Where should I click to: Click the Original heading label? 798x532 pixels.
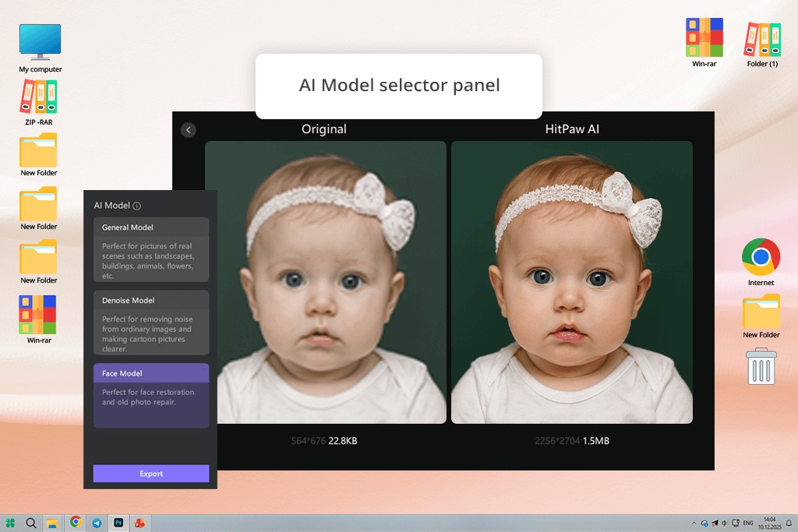click(x=324, y=129)
